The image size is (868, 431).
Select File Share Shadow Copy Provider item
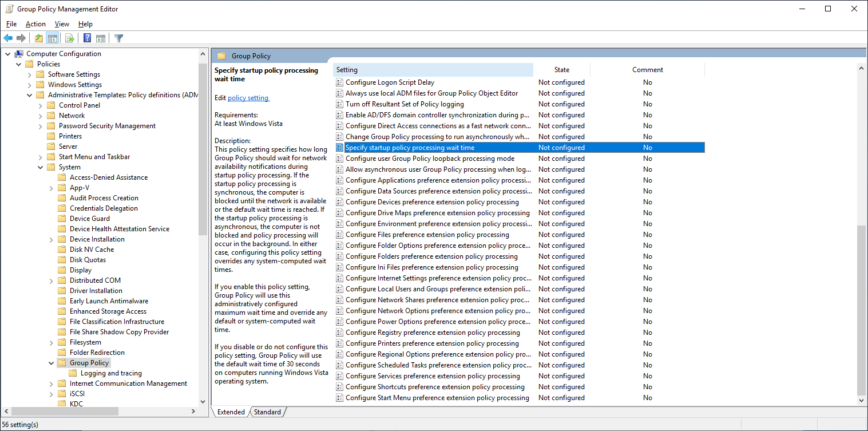pyautogui.click(x=119, y=332)
